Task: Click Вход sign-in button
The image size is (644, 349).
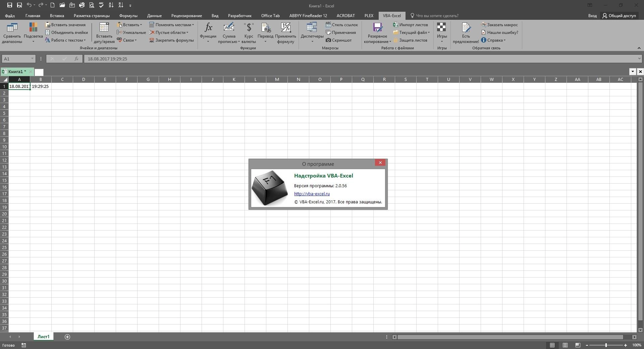Action: pyautogui.click(x=592, y=16)
